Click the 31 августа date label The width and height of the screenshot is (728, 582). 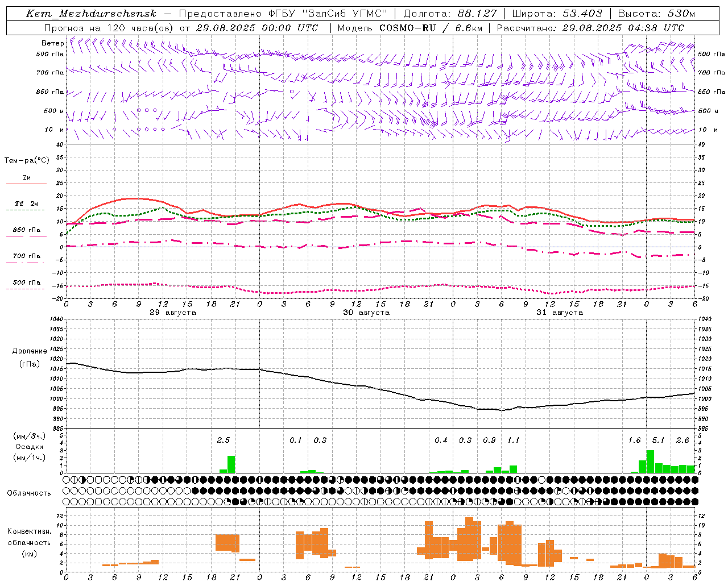(x=560, y=313)
